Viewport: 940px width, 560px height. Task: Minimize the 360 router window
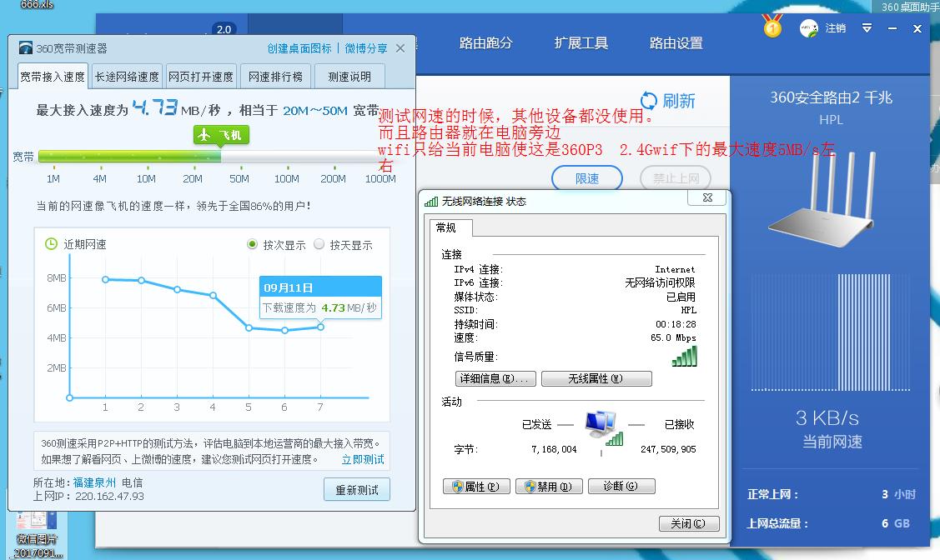pyautogui.click(x=892, y=28)
